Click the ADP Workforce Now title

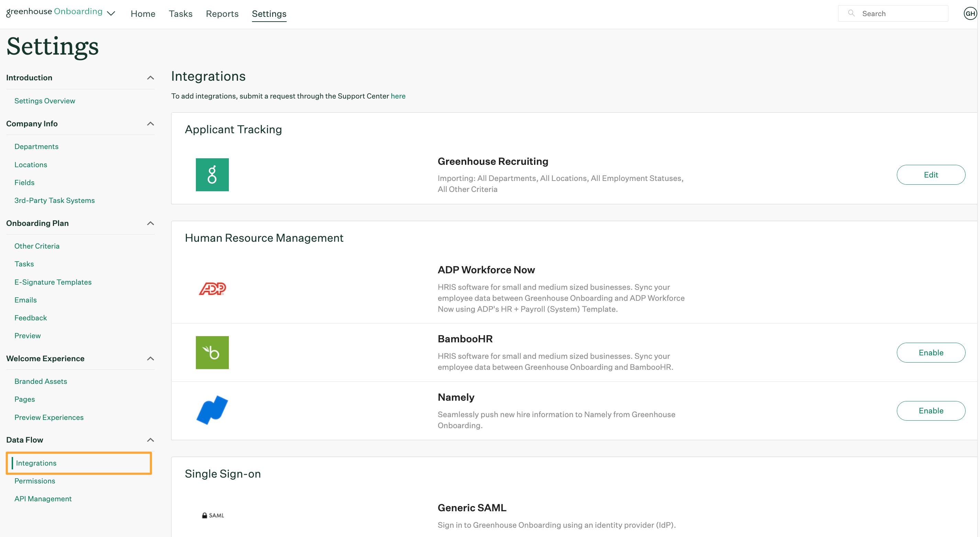[x=486, y=270]
